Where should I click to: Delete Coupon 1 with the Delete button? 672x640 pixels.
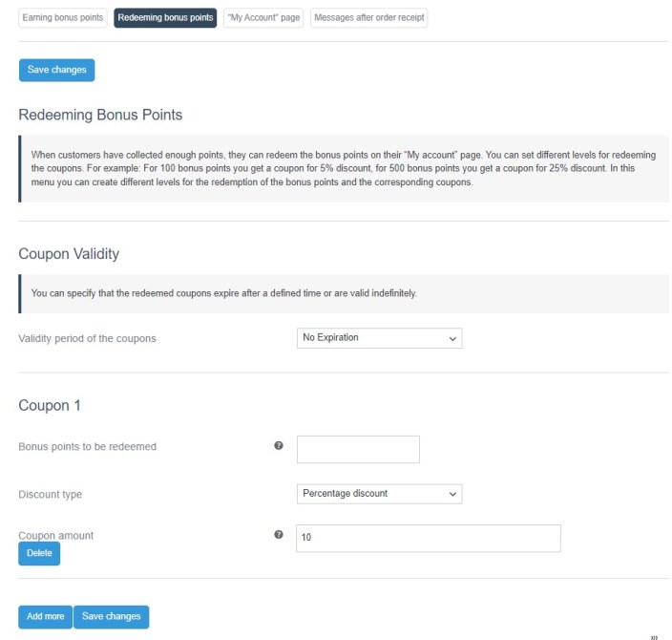pos(39,554)
